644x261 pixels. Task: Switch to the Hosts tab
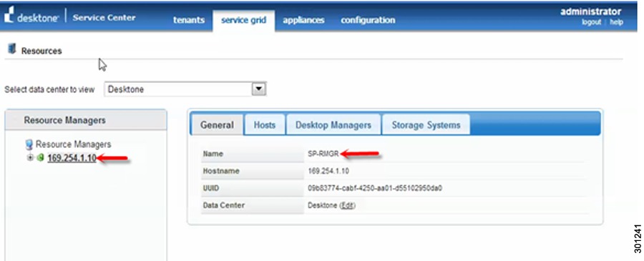click(x=265, y=124)
